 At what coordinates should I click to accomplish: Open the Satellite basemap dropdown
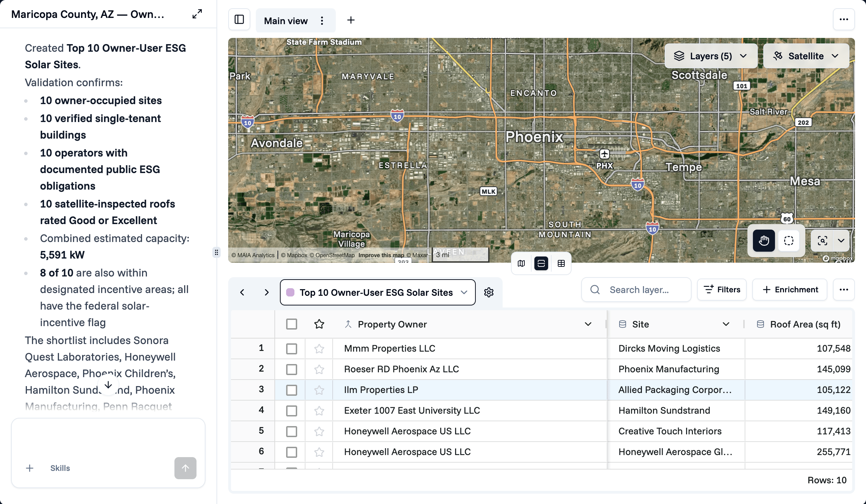[806, 56]
